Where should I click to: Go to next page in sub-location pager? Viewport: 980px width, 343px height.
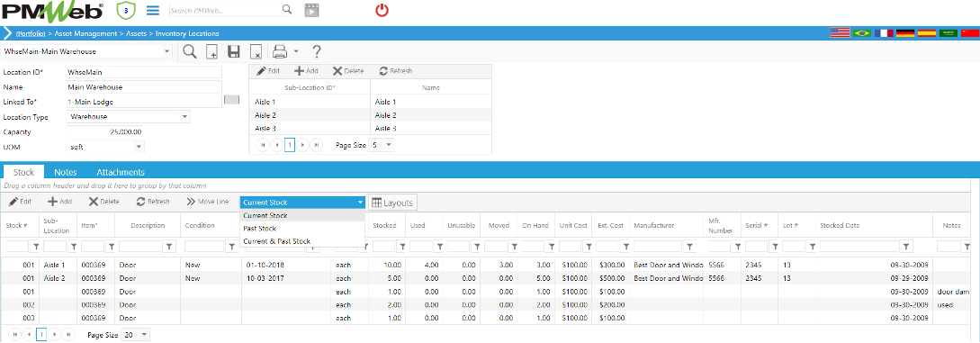(x=303, y=144)
